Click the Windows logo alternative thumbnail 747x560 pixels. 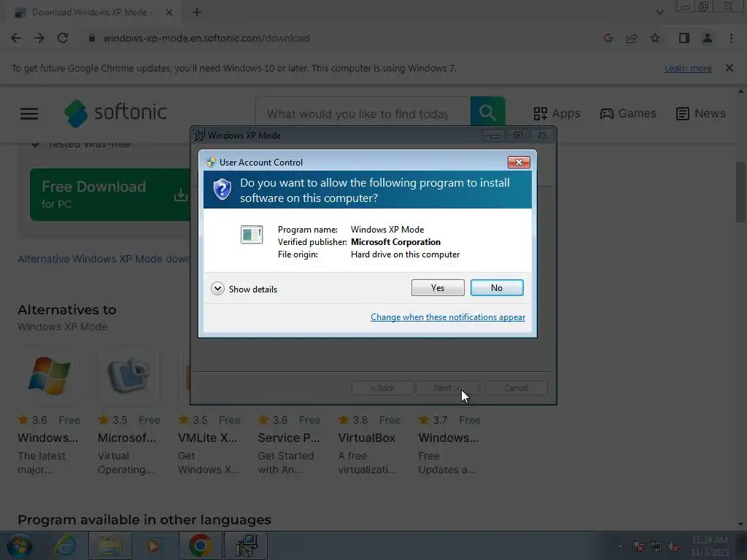pos(49,376)
